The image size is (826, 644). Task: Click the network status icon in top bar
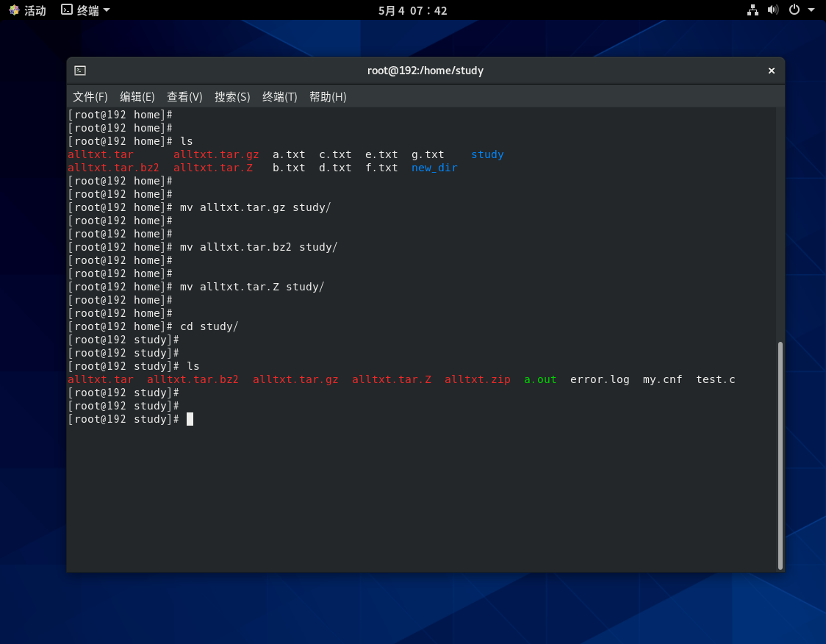pos(753,10)
